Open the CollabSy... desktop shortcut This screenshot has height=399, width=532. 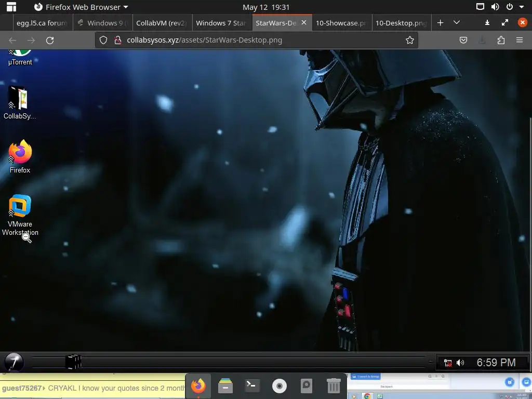point(20,103)
